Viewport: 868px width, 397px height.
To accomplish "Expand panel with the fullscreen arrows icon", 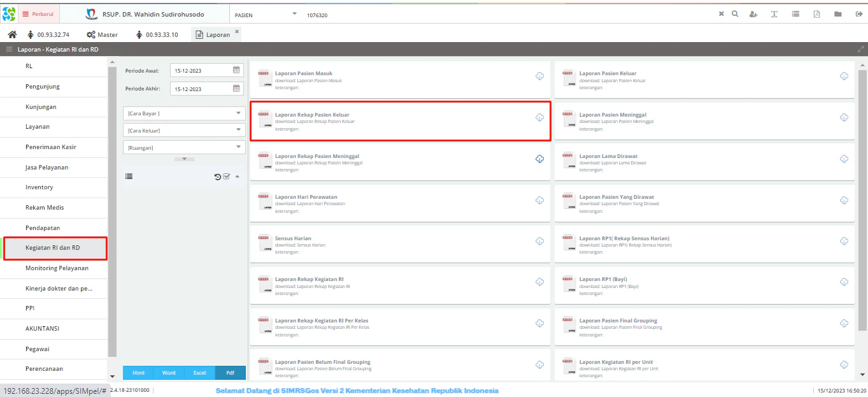I will click(x=862, y=49).
